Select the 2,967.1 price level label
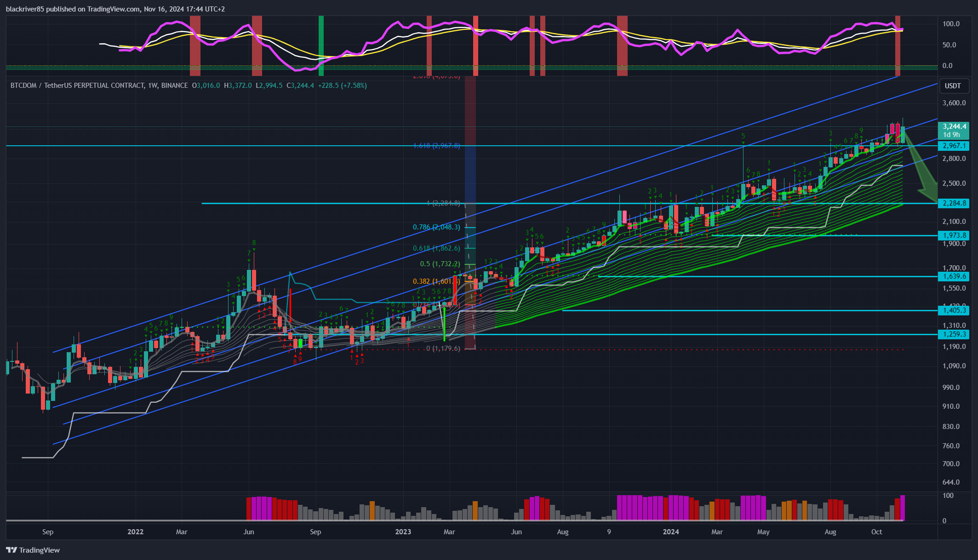This screenshot has height=560, width=978. (x=954, y=146)
